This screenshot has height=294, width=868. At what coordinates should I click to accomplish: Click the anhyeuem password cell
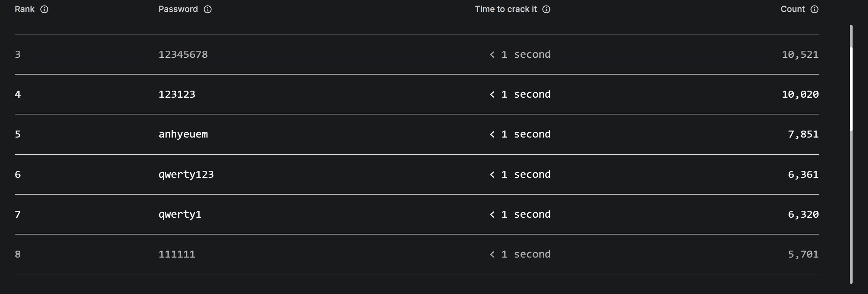pos(183,134)
